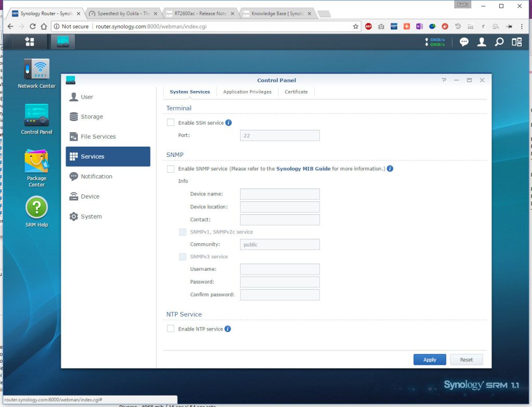Open the SRM search magnifier
Screen dimensions: 532x407
[499, 42]
